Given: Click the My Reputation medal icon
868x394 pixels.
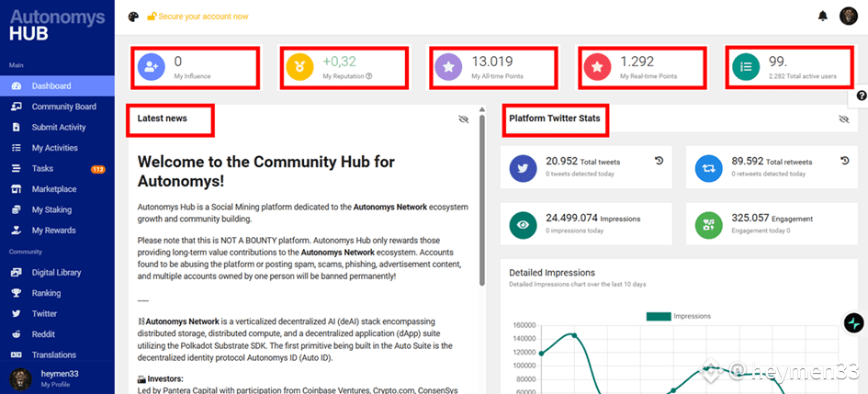Looking at the screenshot, I should (300, 67).
